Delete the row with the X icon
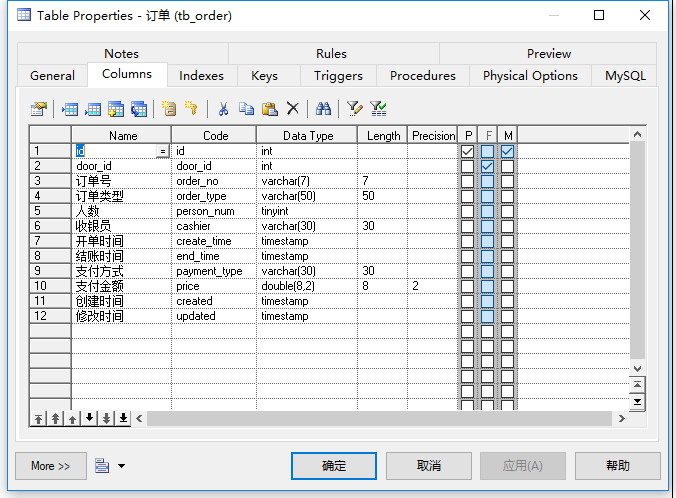 293,109
